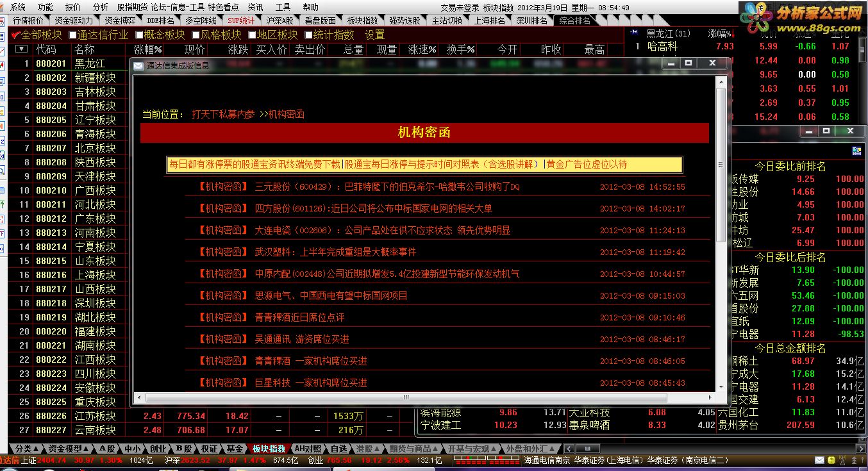
Task: Switch to the 强势选股 tab
Action: click(x=405, y=21)
